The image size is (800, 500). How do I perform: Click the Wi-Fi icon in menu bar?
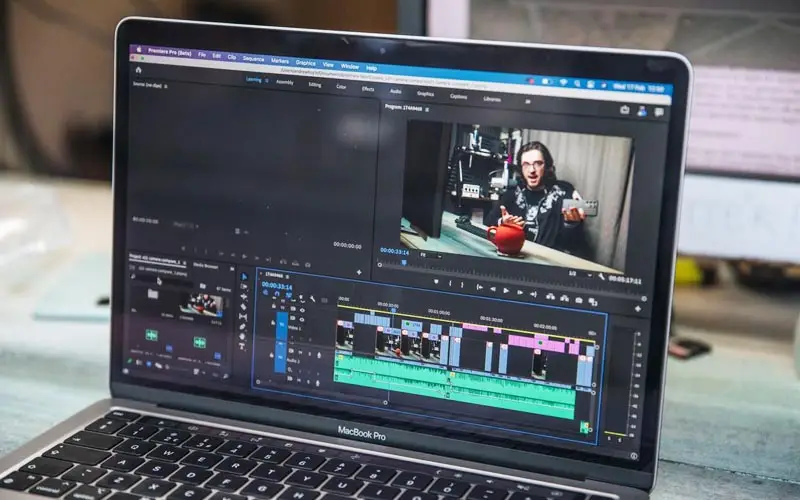coord(563,82)
